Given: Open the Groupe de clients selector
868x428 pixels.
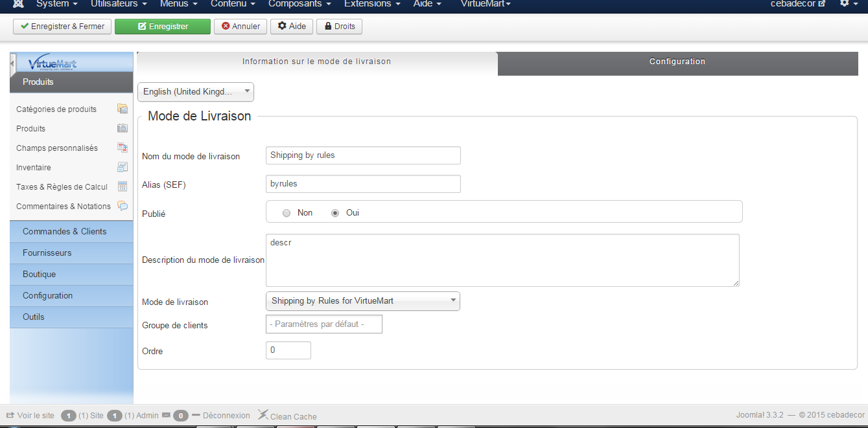Looking at the screenshot, I should tap(323, 324).
